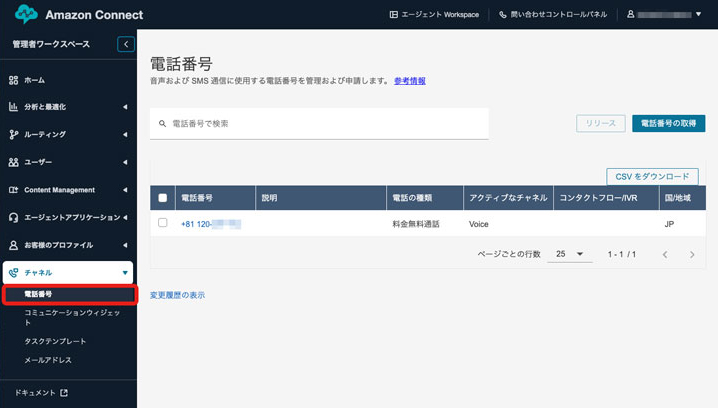Open the タスクテンプレート submenu item
Screen dimensions: 718x408
(55, 341)
